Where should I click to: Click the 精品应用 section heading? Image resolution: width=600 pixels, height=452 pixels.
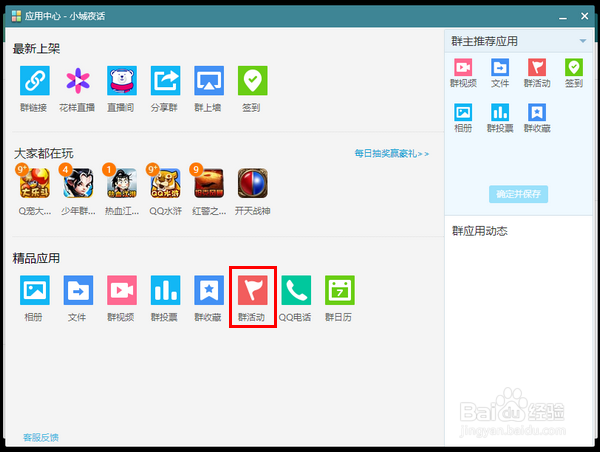coord(36,258)
